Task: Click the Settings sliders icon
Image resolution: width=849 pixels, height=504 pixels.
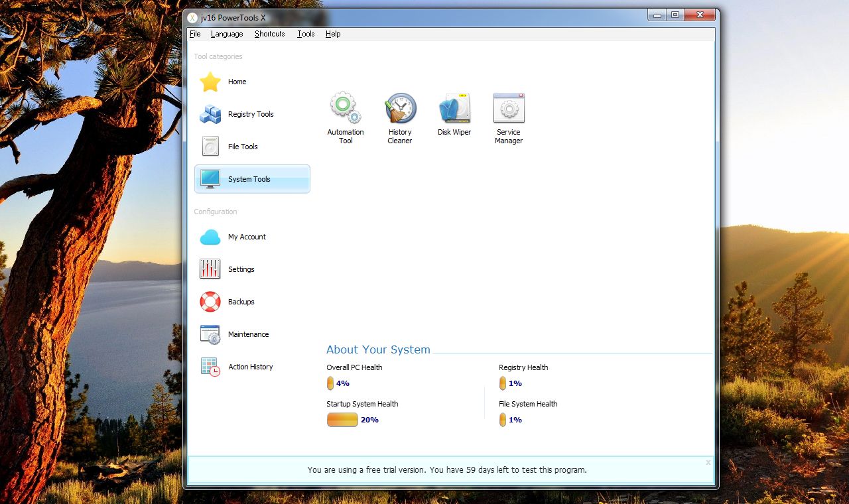Action: (x=210, y=269)
